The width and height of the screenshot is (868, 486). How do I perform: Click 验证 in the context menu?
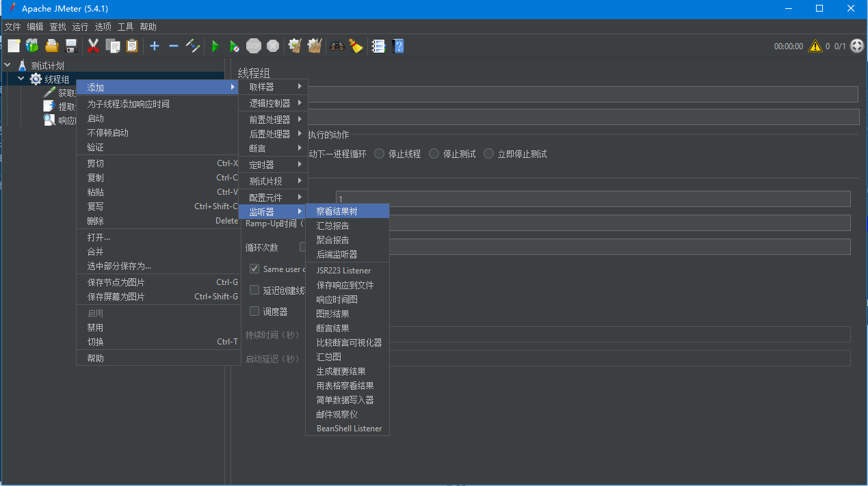tap(158, 147)
